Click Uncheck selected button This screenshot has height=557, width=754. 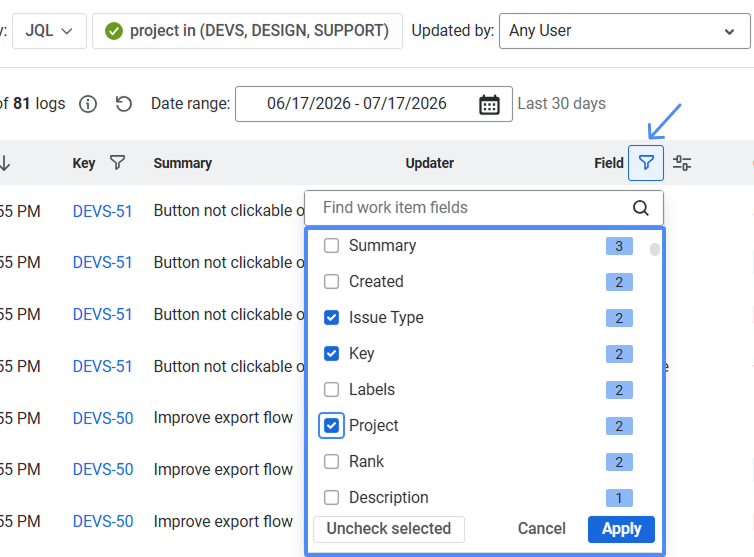[x=389, y=529]
